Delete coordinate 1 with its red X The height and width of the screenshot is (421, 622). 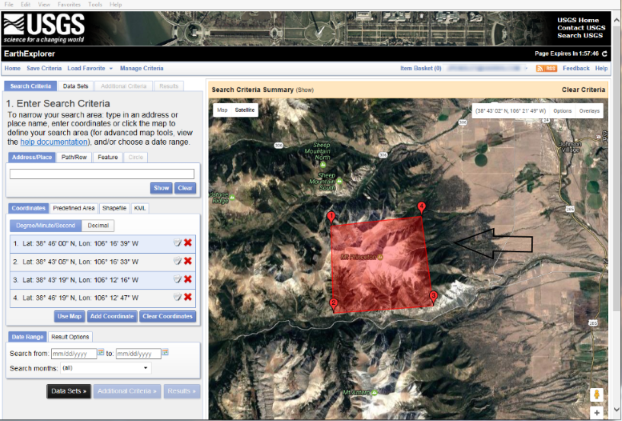point(188,243)
